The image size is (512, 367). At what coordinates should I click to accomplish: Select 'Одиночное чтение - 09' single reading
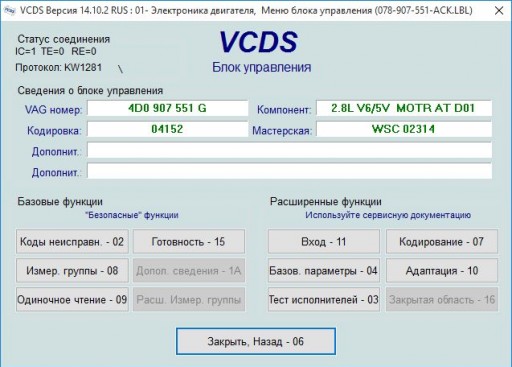point(72,300)
